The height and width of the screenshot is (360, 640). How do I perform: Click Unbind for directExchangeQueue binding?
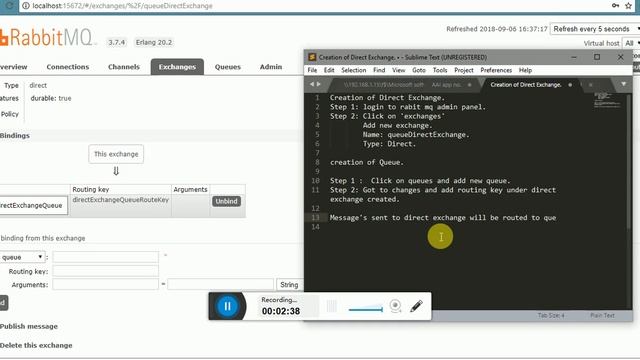(x=226, y=201)
